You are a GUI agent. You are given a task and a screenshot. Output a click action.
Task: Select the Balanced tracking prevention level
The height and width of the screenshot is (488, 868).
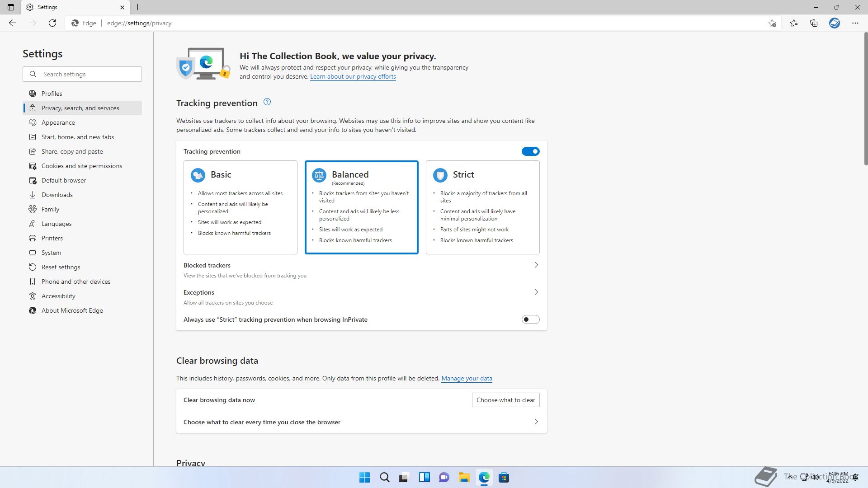(x=362, y=207)
